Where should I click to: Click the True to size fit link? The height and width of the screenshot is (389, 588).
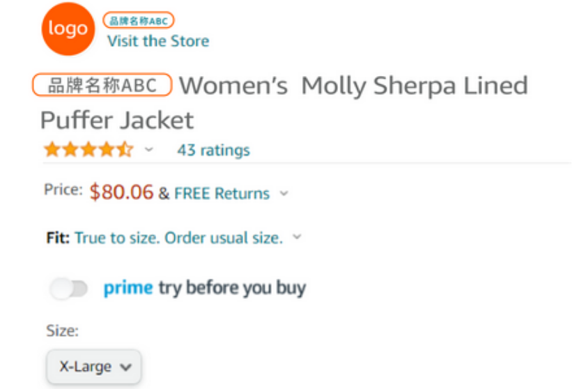178,238
